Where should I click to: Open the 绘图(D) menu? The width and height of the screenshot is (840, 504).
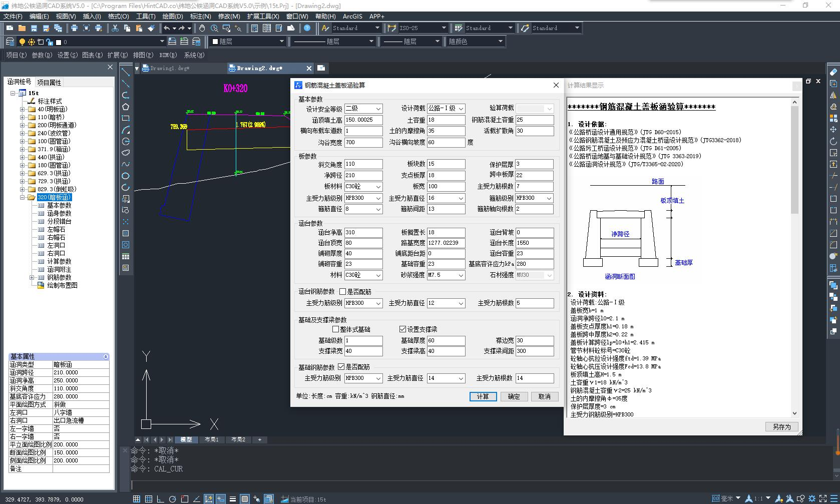pyautogui.click(x=173, y=17)
